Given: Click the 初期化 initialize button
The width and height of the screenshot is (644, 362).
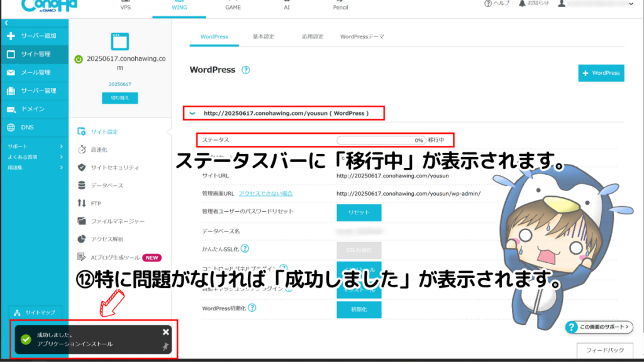Looking at the screenshot, I should coord(359,309).
